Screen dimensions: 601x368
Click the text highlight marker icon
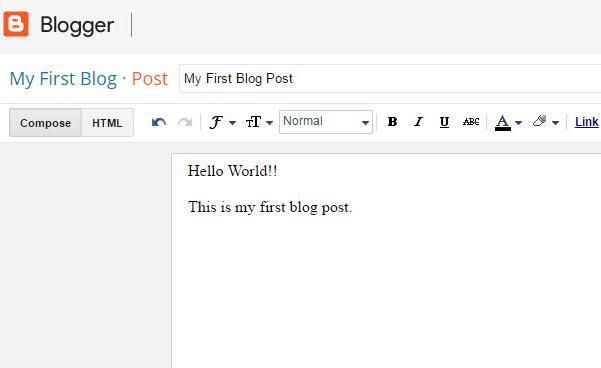(539, 122)
